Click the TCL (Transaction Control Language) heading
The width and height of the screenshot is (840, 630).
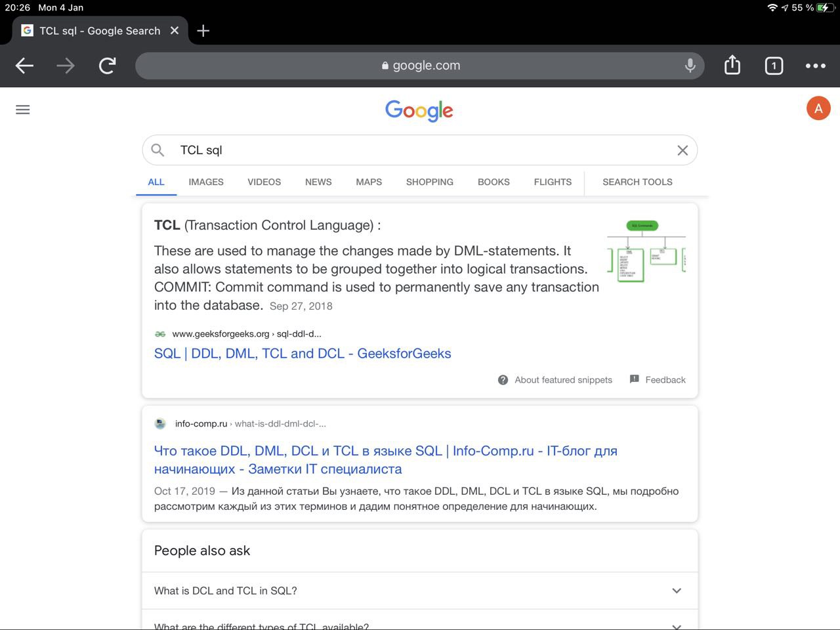tap(267, 225)
